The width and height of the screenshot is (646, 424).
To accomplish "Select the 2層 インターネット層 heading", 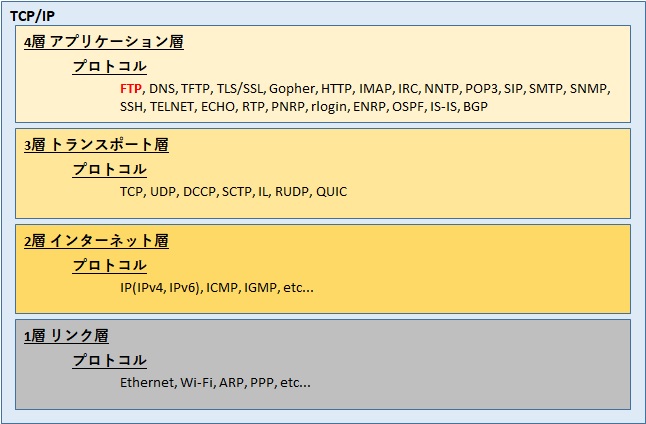I will pyautogui.click(x=95, y=241).
